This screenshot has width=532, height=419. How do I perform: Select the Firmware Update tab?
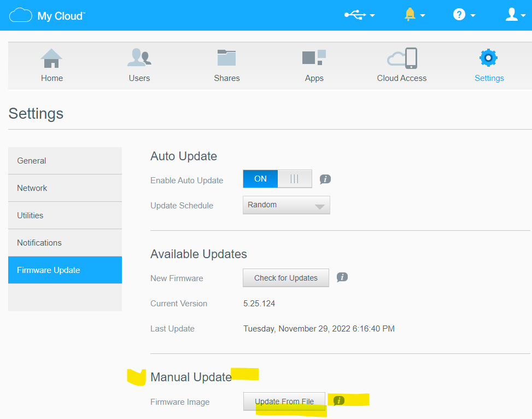65,270
